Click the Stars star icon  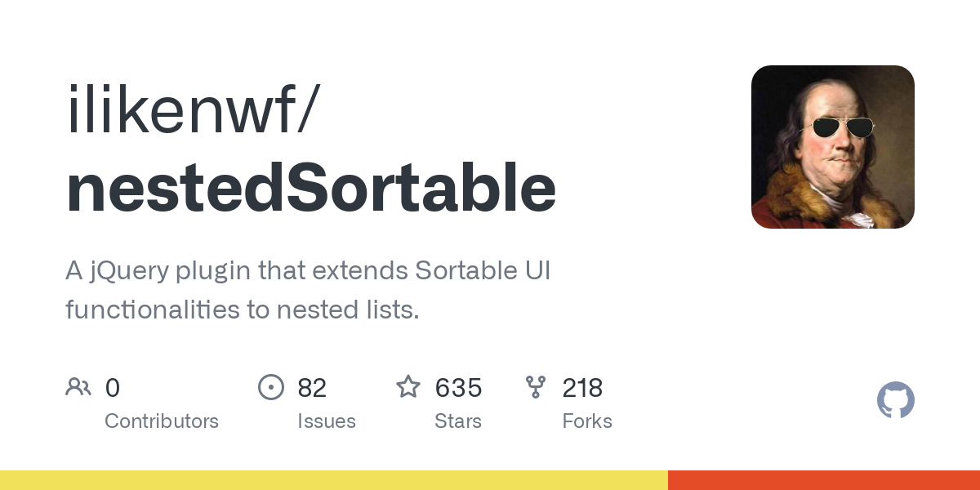tap(408, 386)
